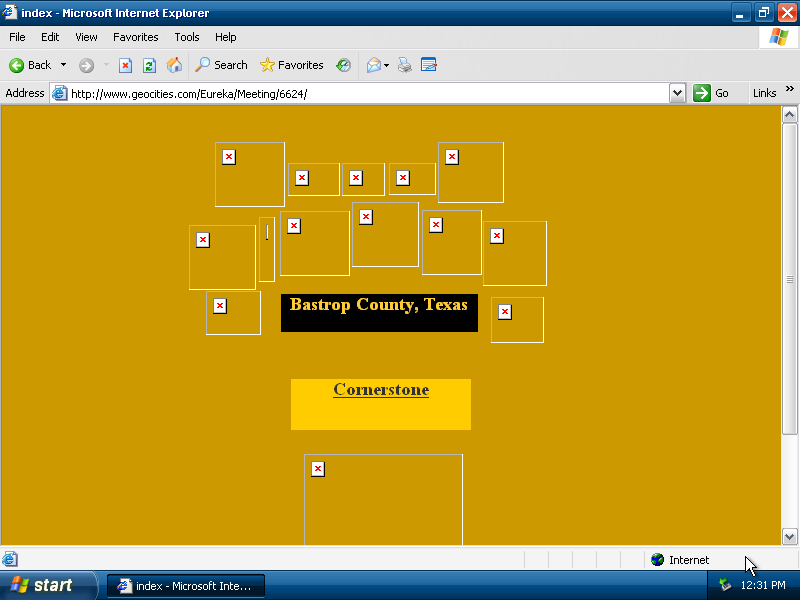Screen dimensions: 800x600
Task: Expand the Links toolbar chevron
Action: 790,89
